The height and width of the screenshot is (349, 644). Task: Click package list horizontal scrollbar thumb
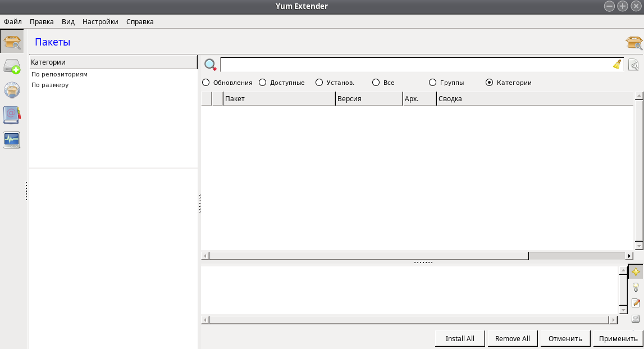(x=369, y=256)
